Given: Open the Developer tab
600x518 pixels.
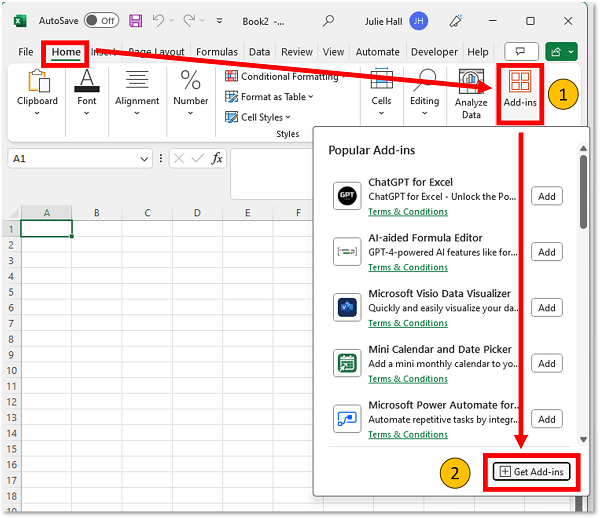Looking at the screenshot, I should click(434, 52).
